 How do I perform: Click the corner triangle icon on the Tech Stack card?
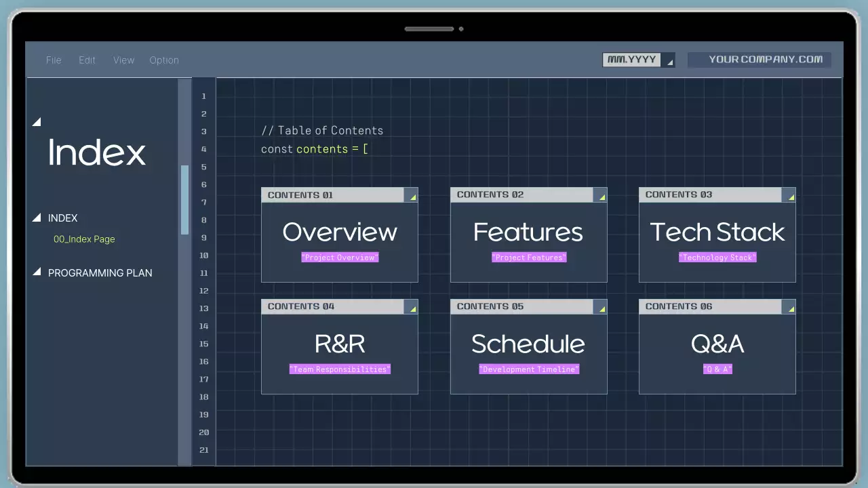789,197
